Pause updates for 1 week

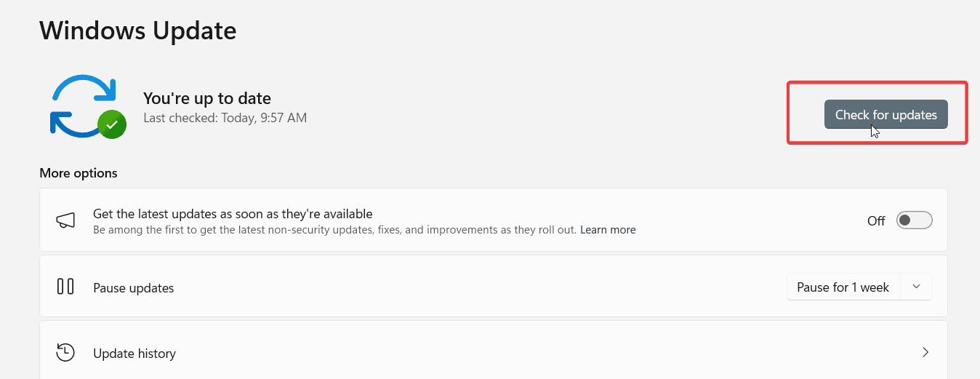pos(843,287)
